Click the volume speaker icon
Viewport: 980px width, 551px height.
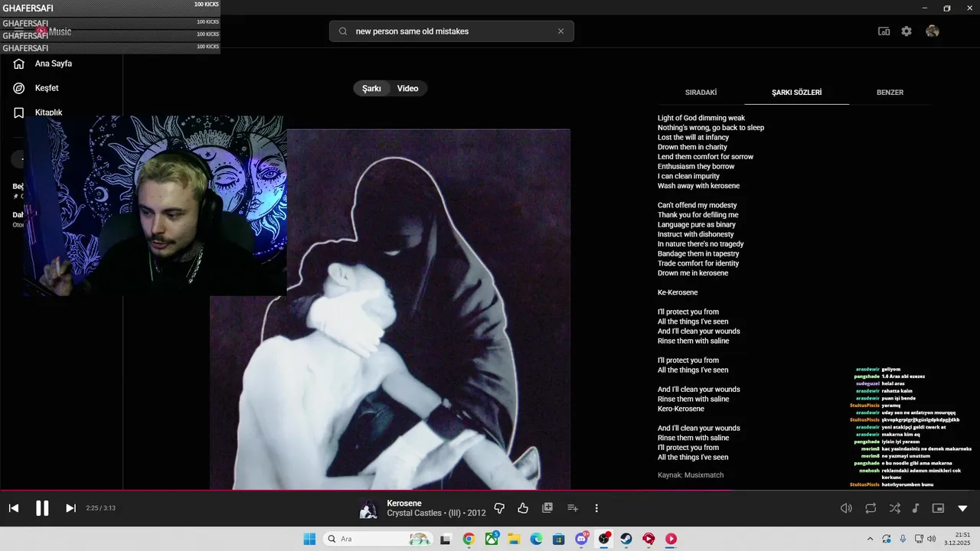coord(846,508)
